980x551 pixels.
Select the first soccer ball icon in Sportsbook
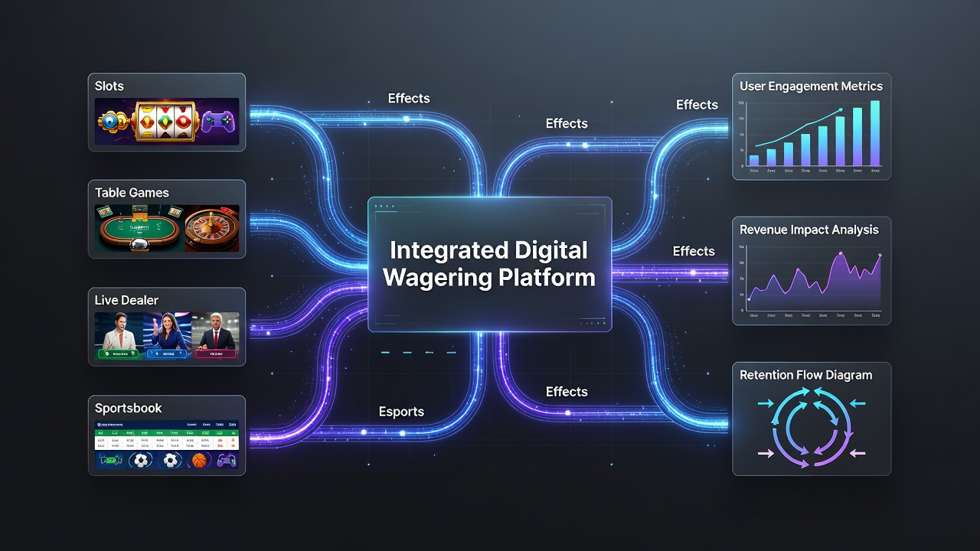(x=139, y=461)
